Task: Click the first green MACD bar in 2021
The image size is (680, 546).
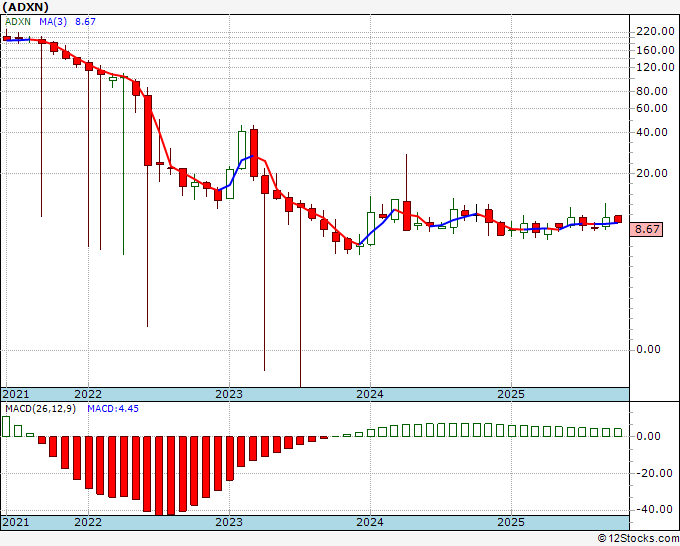Action: [6, 426]
